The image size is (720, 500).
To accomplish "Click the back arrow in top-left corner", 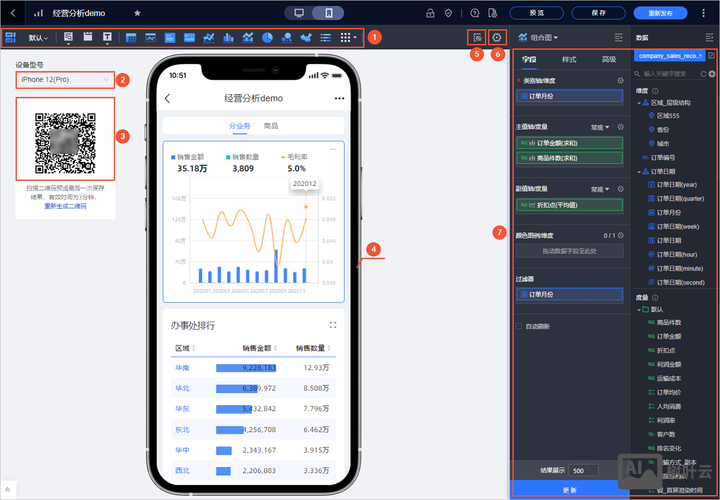I will pos(13,13).
